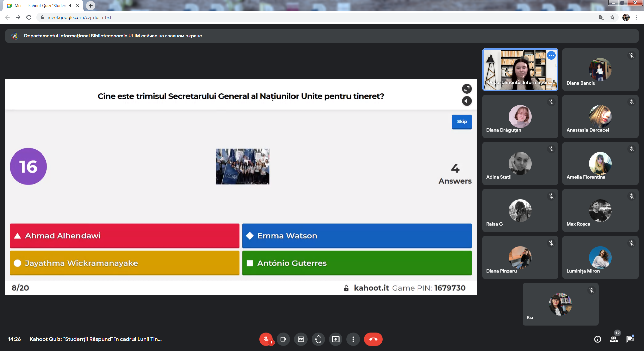View site security lock information
Viewport: 644px width, 351px height.
click(42, 17)
